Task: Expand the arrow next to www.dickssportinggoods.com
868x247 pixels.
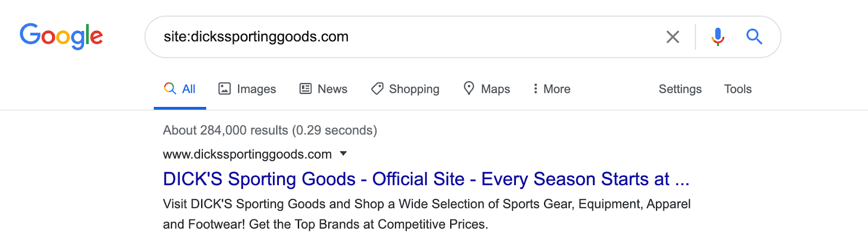Action: coord(343,154)
